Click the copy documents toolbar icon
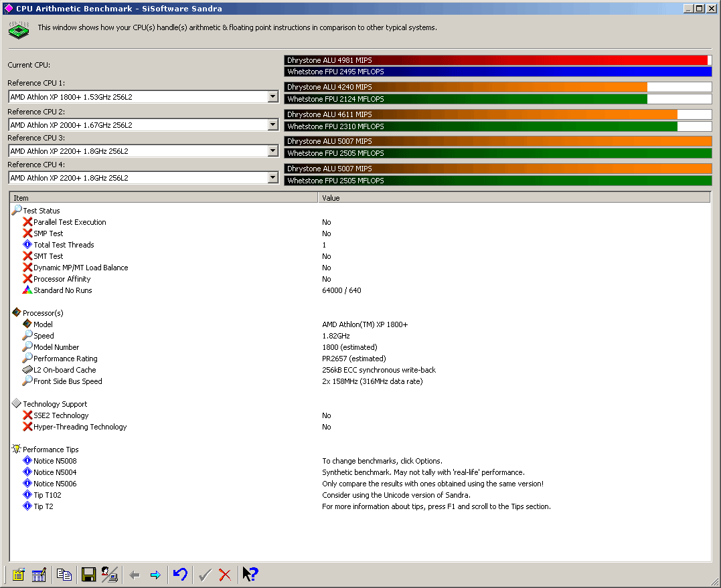Screen dimensions: 721x588 [64, 574]
